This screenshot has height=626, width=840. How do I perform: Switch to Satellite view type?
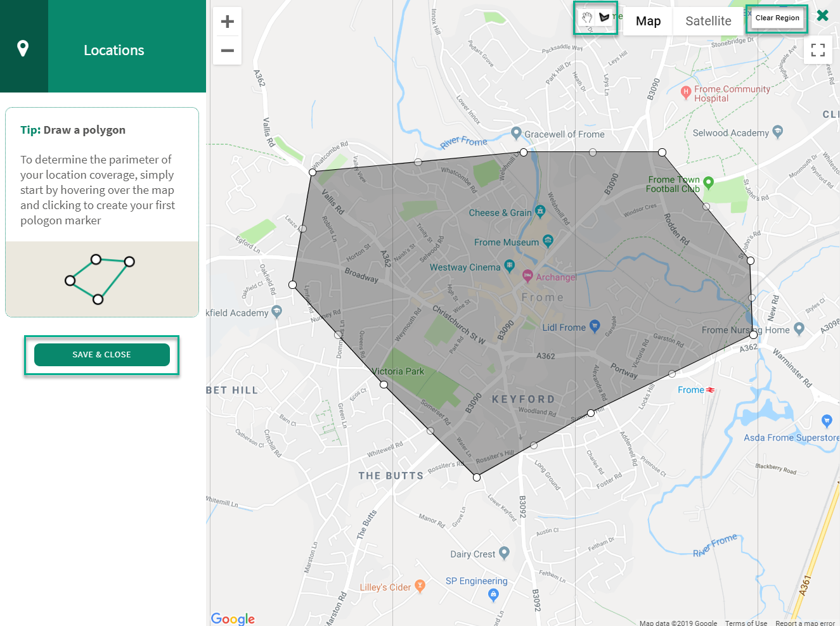pos(708,22)
